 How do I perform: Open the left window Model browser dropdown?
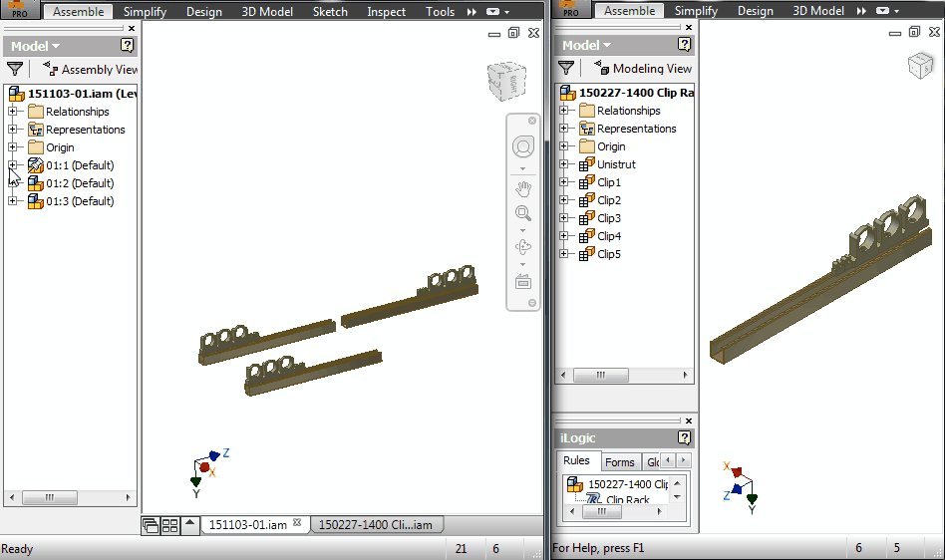pyautogui.click(x=36, y=46)
